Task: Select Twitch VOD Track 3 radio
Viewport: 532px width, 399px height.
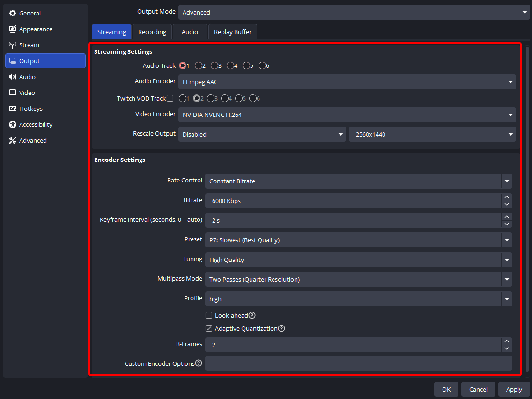Action: pos(211,98)
